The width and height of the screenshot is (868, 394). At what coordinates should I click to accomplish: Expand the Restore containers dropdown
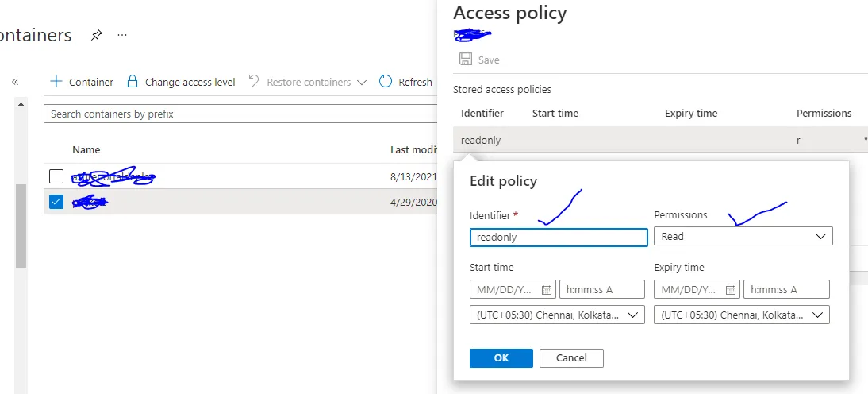tap(362, 82)
